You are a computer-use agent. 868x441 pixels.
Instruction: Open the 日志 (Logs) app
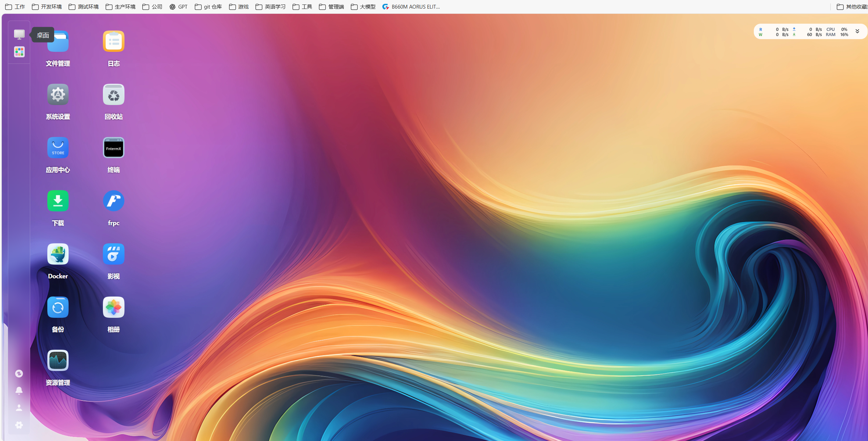[x=113, y=41]
